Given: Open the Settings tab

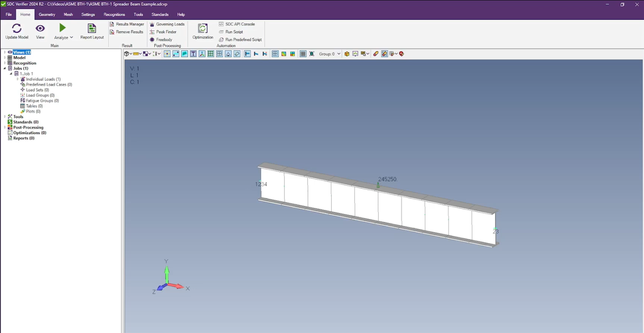Looking at the screenshot, I should point(88,15).
